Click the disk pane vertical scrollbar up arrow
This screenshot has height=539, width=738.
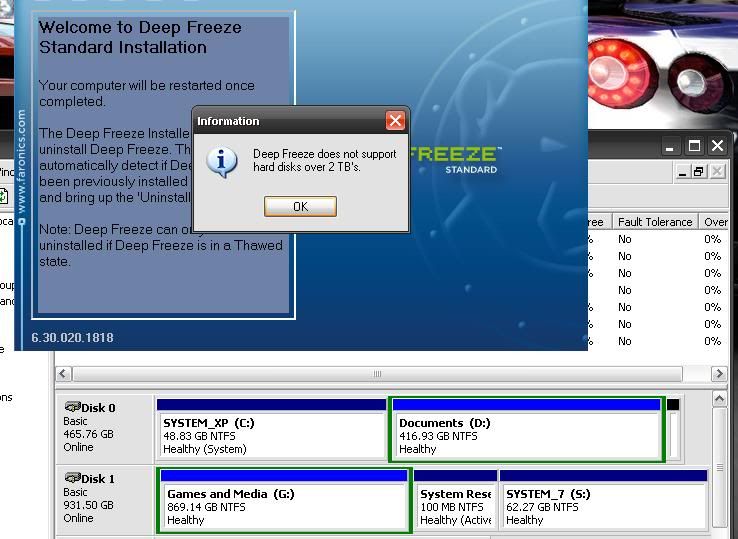719,399
